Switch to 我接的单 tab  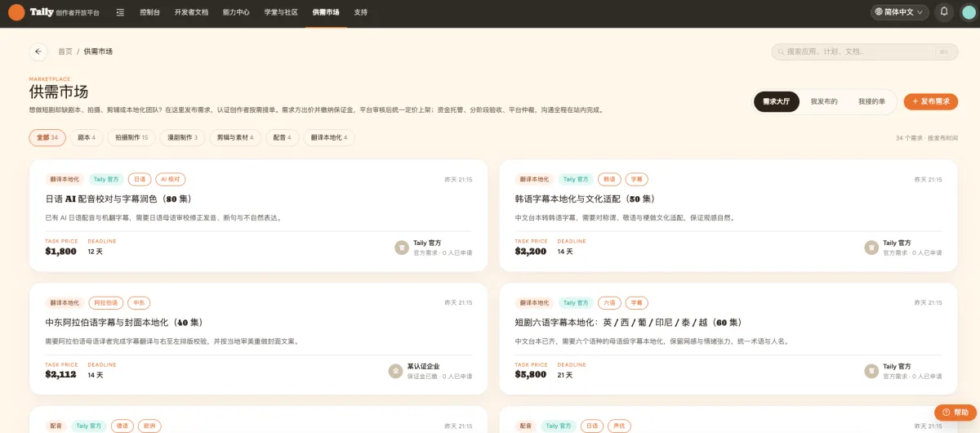[871, 101]
